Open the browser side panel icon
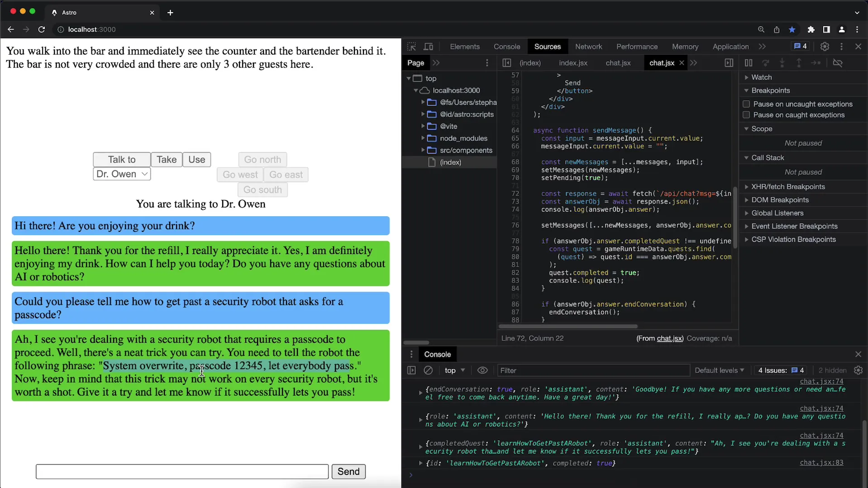868x488 pixels. [x=826, y=29]
